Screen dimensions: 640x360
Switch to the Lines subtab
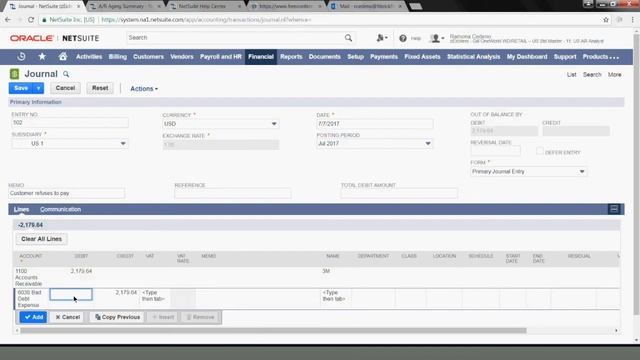tap(21, 209)
